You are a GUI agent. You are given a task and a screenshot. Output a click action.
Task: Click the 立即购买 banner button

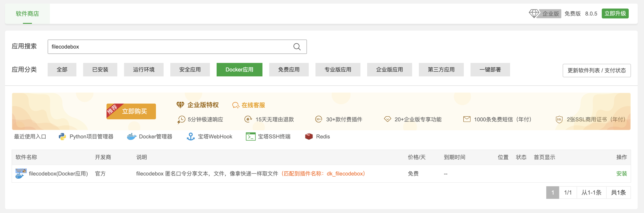tap(131, 111)
